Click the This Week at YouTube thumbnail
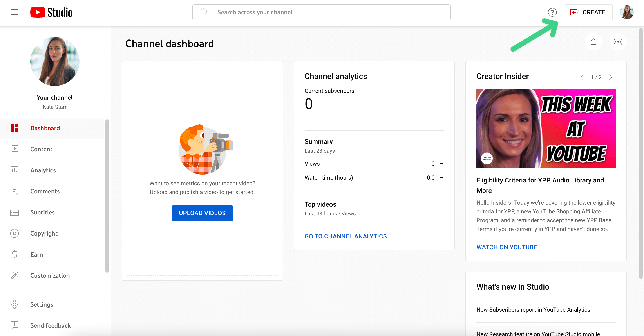 546,129
